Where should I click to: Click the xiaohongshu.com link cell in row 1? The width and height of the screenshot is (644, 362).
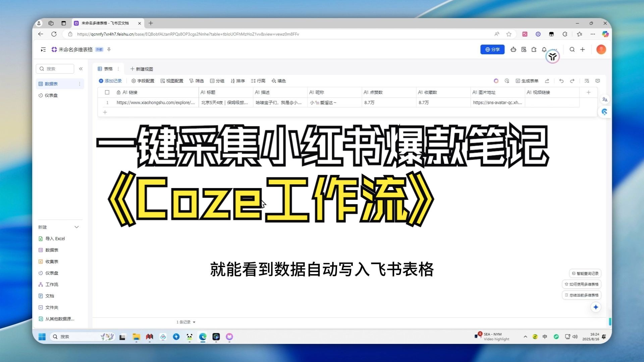pos(156,103)
